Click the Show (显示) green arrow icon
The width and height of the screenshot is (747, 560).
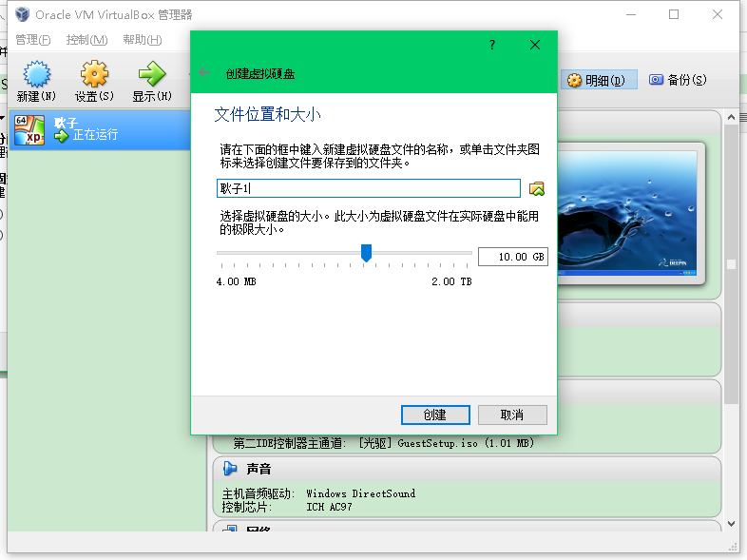(x=152, y=74)
